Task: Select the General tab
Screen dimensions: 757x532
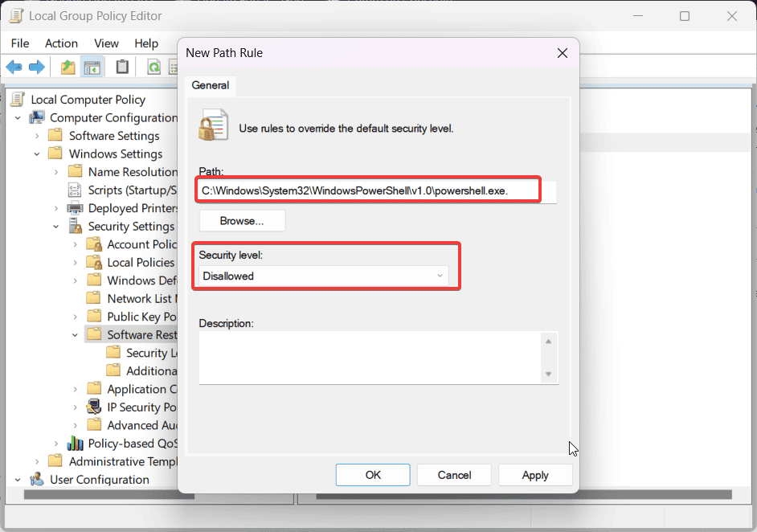Action: point(210,85)
